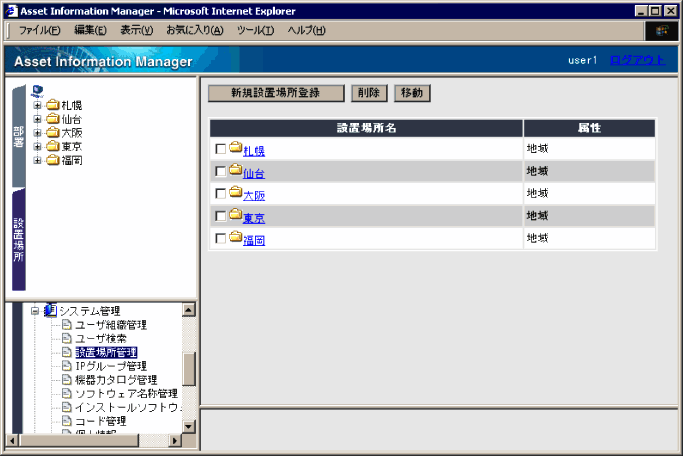Image resolution: width=683 pixels, height=456 pixels.
Task: Click page icon next to ユーザ検索
Action: [66, 338]
